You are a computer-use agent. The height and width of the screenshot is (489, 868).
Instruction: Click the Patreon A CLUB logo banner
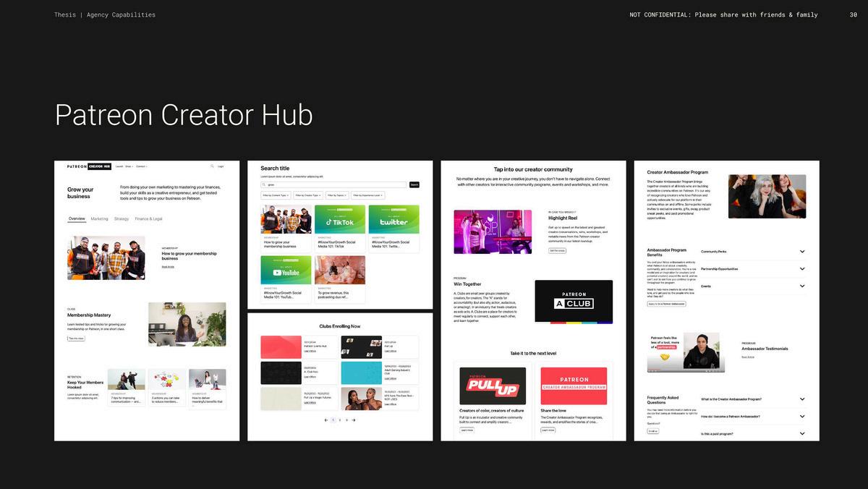(574, 302)
